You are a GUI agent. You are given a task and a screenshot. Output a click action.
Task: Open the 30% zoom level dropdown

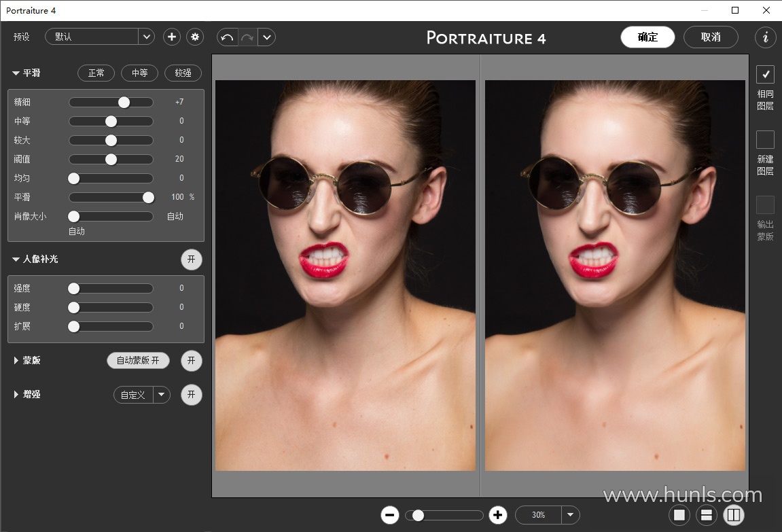point(571,515)
